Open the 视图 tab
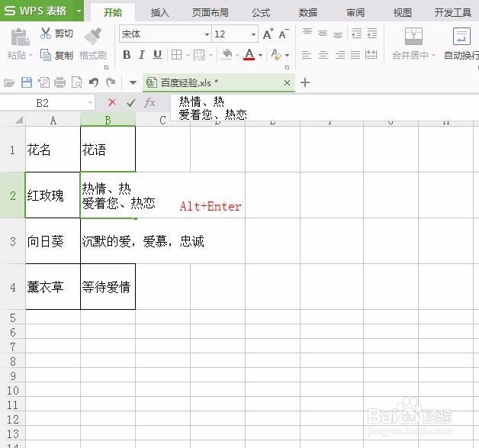This screenshot has height=448, width=479. tap(402, 12)
